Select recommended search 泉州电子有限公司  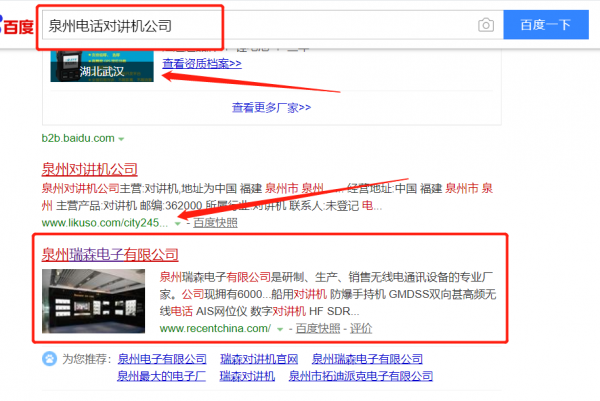[x=161, y=358]
